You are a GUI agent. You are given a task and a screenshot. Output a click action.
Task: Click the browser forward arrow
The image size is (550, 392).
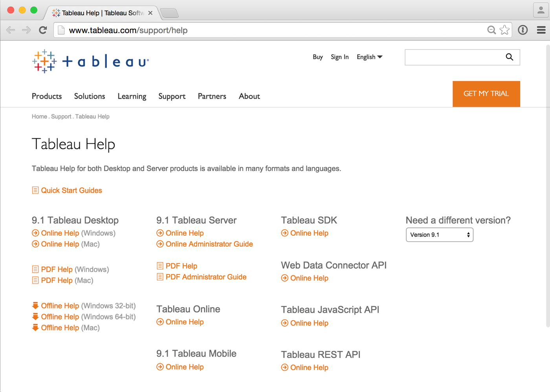click(x=26, y=30)
